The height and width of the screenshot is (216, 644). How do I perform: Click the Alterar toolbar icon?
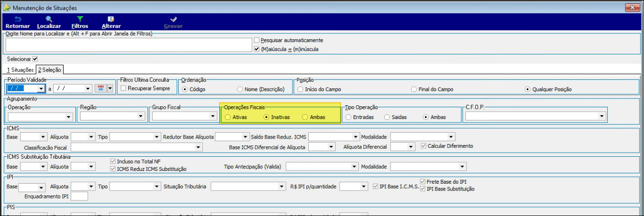point(111,19)
